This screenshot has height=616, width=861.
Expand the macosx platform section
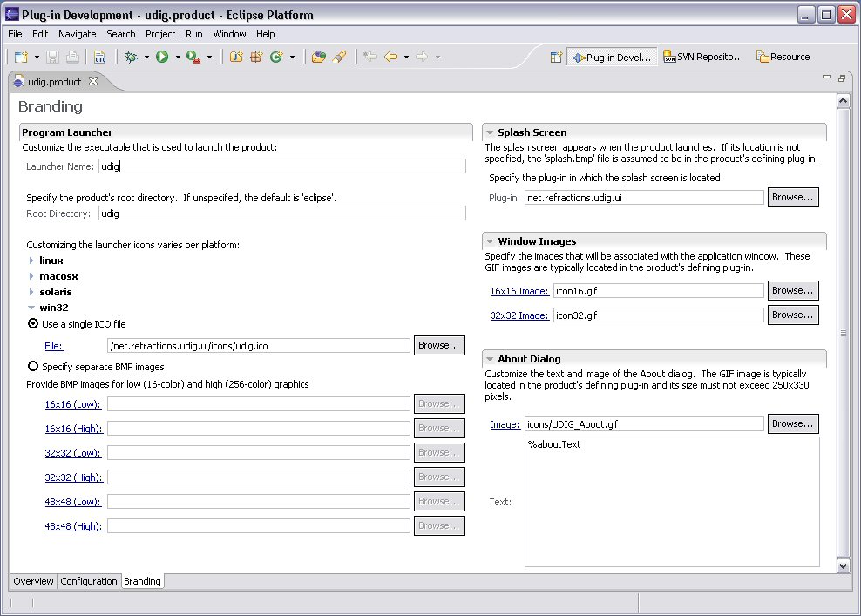(x=32, y=276)
